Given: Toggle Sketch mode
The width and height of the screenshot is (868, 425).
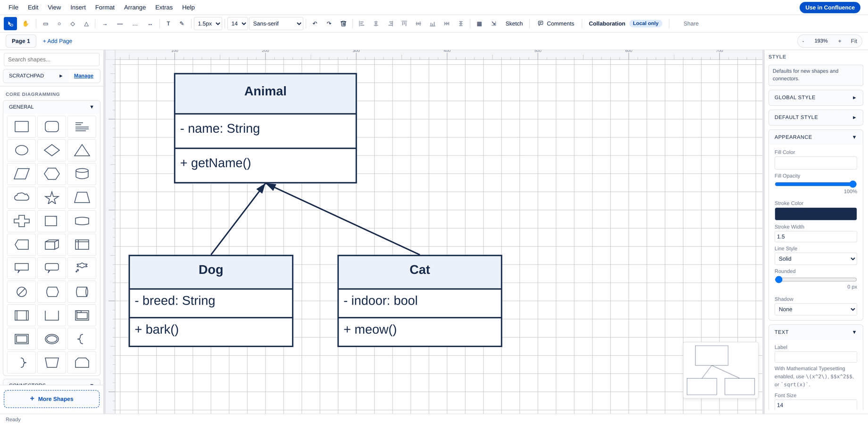Looking at the screenshot, I should [514, 24].
